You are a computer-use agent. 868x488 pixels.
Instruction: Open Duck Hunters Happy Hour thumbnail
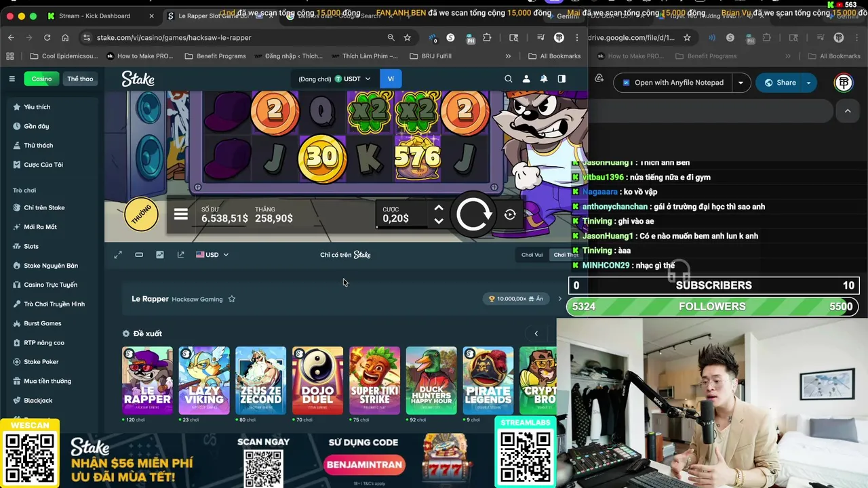[x=431, y=380]
